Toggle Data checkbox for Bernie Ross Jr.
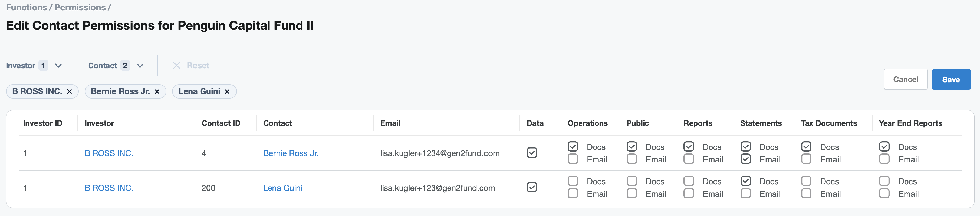Image resolution: width=980 pixels, height=216 pixels. click(532, 153)
